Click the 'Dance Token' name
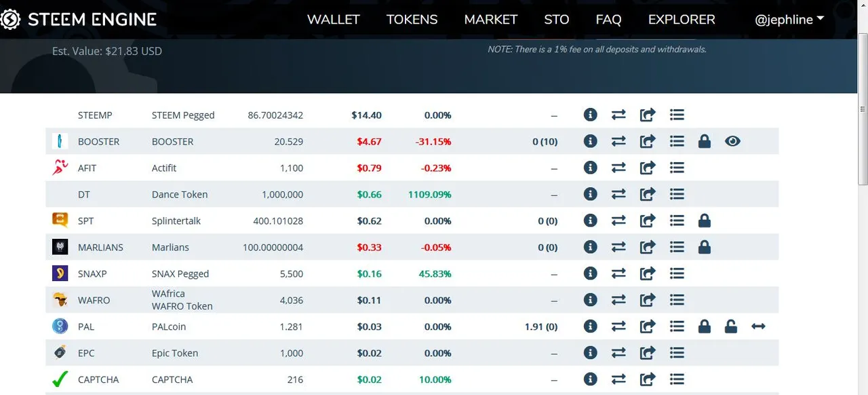This screenshot has width=868, height=395. coord(180,194)
